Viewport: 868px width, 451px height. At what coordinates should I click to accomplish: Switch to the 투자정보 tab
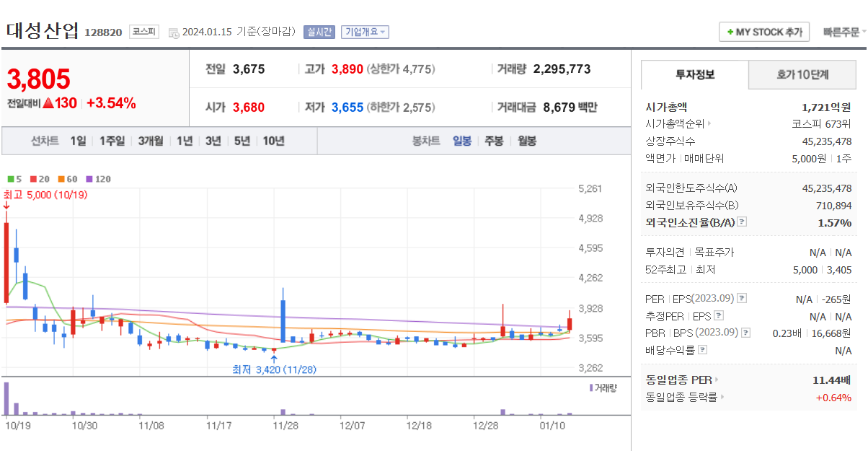(695, 75)
